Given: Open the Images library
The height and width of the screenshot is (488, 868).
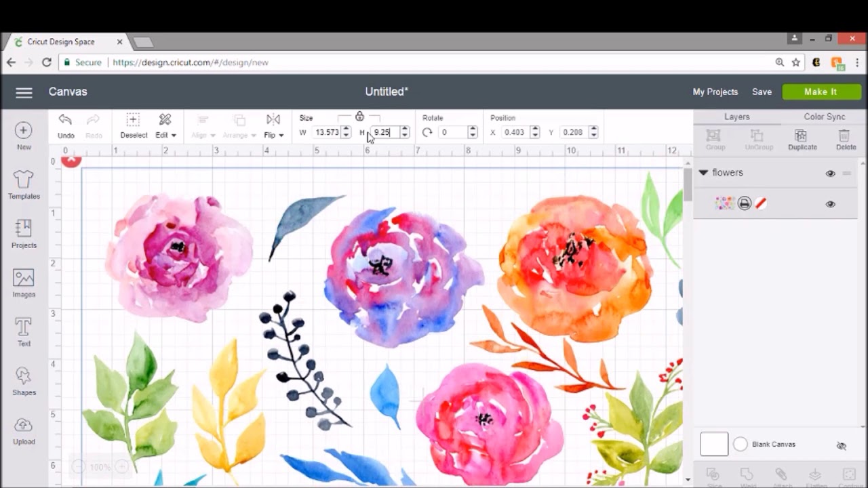Looking at the screenshot, I should (24, 283).
